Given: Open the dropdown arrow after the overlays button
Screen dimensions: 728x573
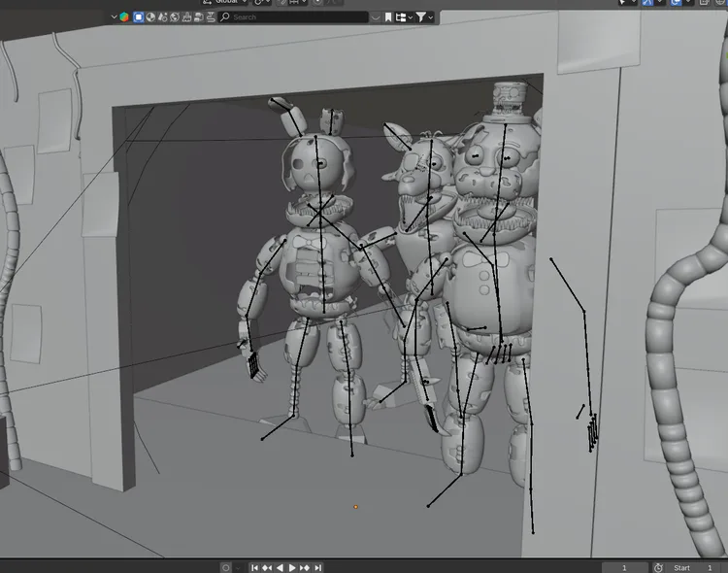Looking at the screenshot, I should coord(688,2).
